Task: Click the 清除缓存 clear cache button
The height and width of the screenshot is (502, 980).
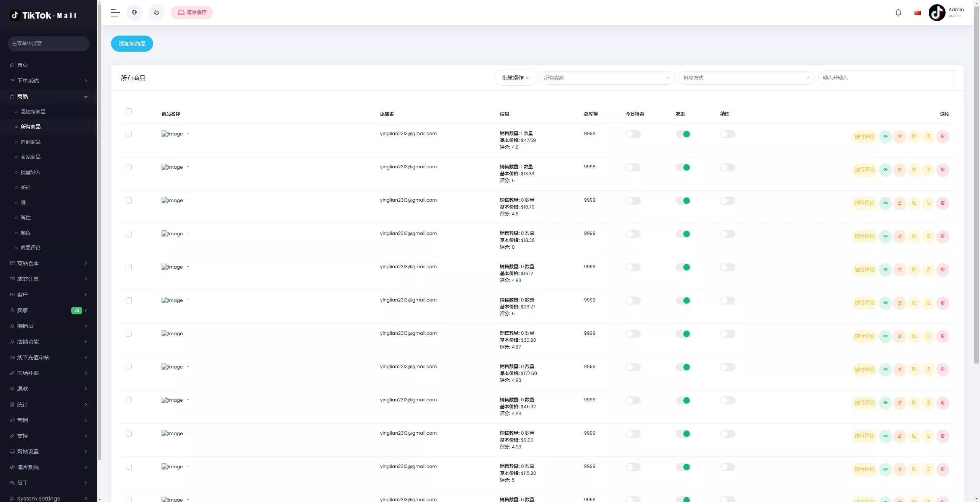Action: (x=192, y=13)
